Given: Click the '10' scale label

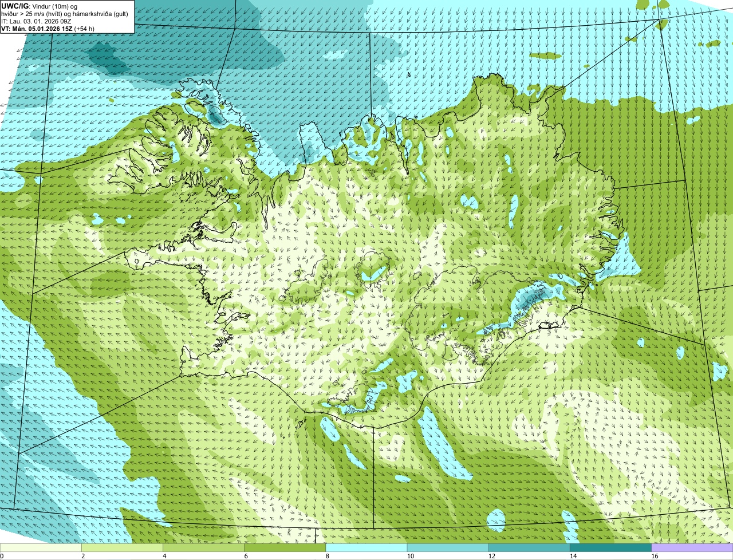Looking at the screenshot, I should click(410, 556).
